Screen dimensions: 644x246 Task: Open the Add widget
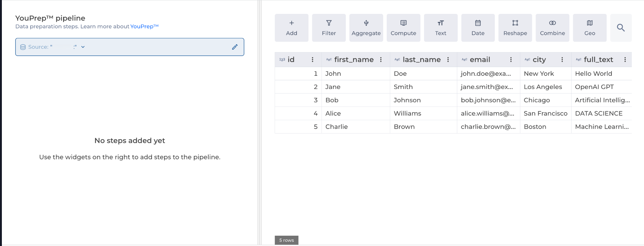click(291, 28)
